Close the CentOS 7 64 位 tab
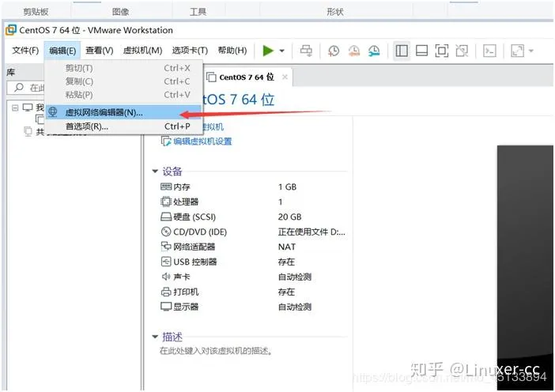 285,77
